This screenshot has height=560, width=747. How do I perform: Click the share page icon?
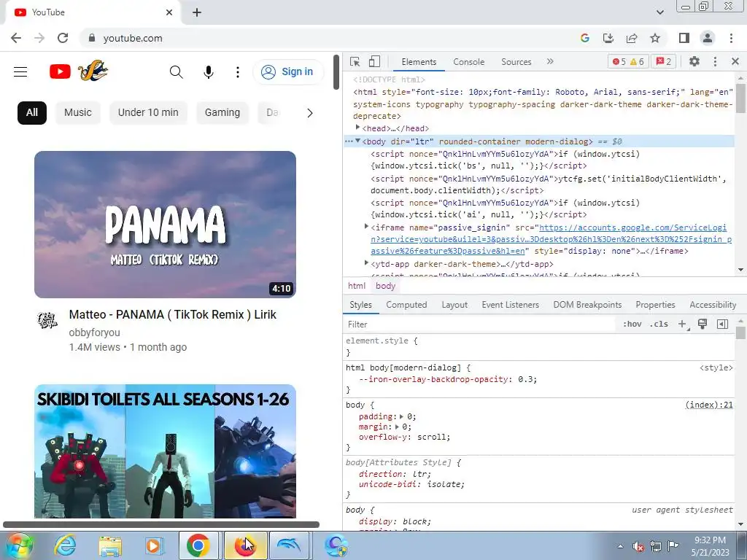[632, 38]
